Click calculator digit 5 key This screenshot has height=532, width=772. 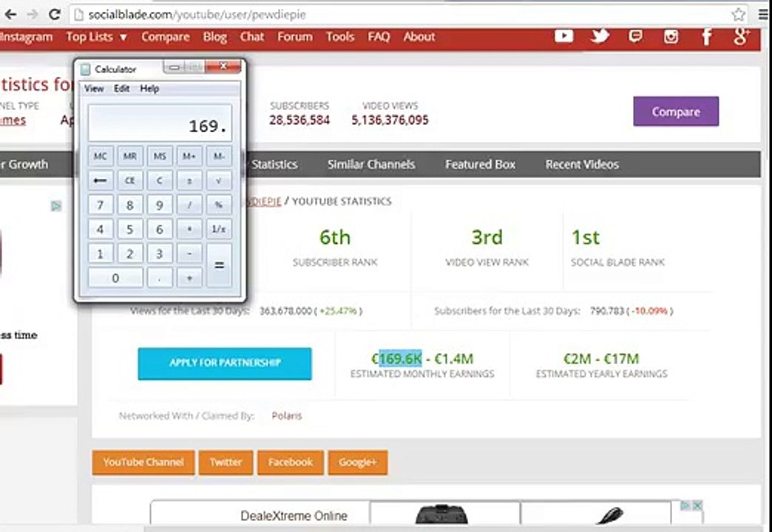click(130, 229)
